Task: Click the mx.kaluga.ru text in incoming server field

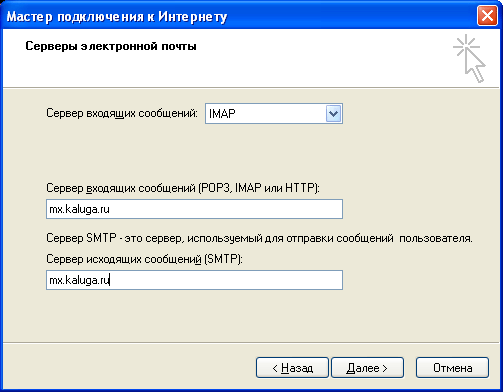Action: pos(79,209)
